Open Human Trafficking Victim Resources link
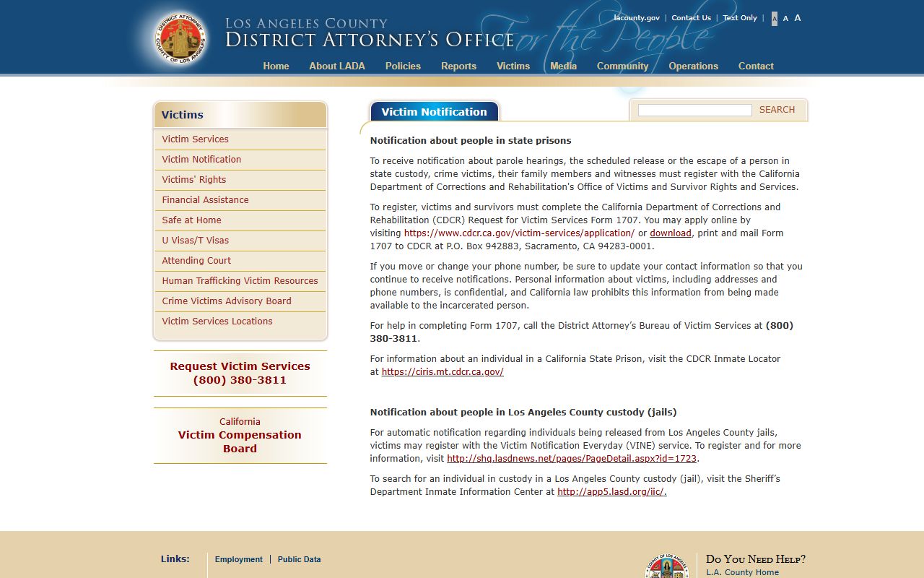The width and height of the screenshot is (924, 578). (240, 281)
